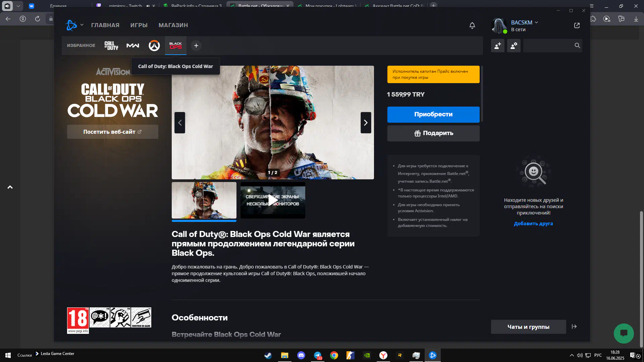This screenshot has height=362, width=644.
Task: Open browser downloads icon
Action: coord(636,19)
